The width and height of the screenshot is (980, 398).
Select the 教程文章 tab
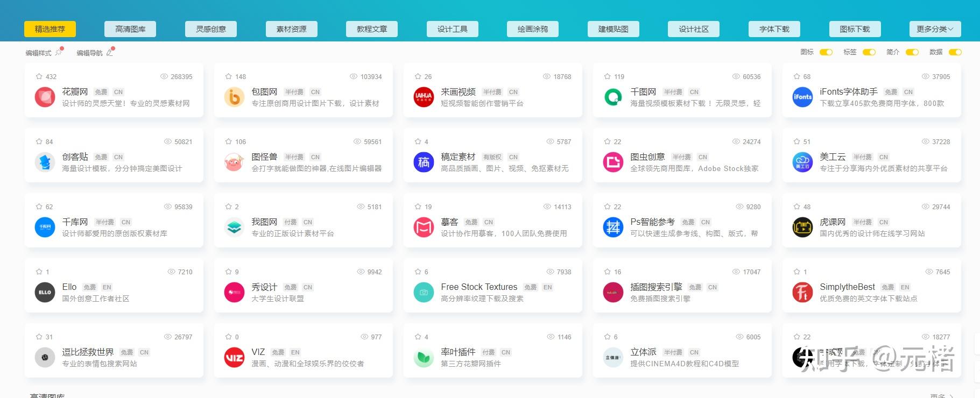[372, 29]
